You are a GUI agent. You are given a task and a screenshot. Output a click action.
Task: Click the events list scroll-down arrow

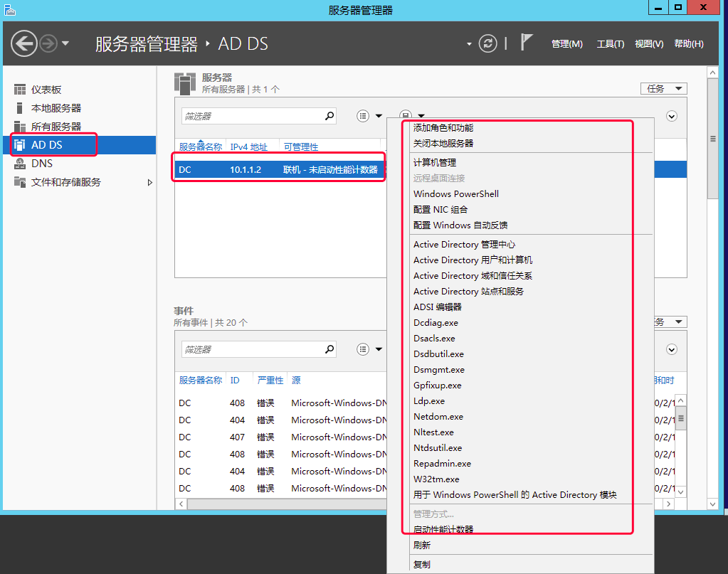(x=680, y=492)
